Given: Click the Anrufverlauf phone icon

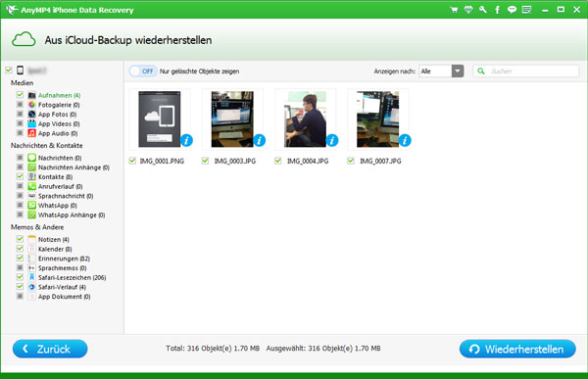Looking at the screenshot, I should pos(32,186).
